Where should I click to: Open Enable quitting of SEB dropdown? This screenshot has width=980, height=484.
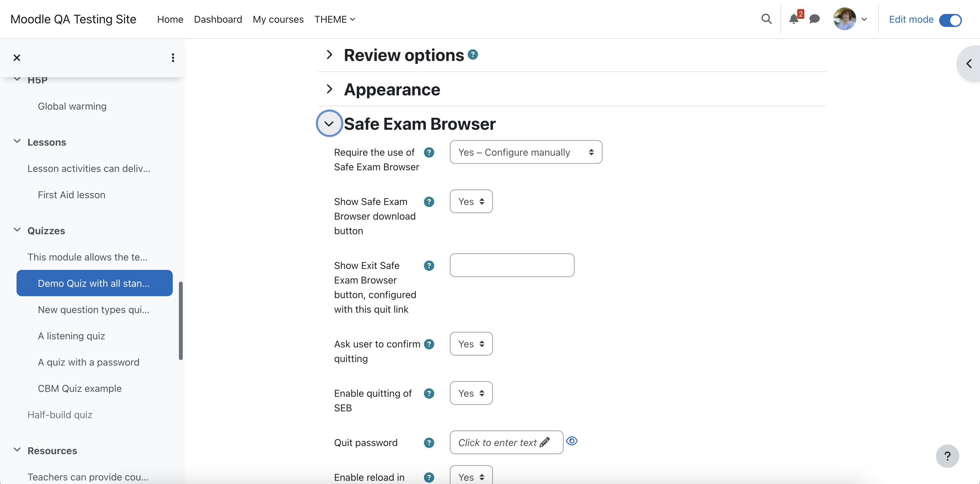coord(471,393)
